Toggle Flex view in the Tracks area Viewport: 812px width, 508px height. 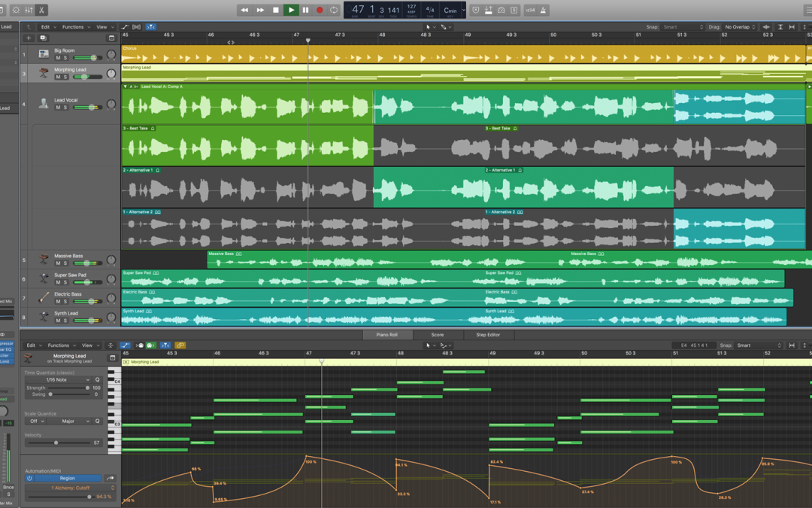pyautogui.click(x=137, y=27)
